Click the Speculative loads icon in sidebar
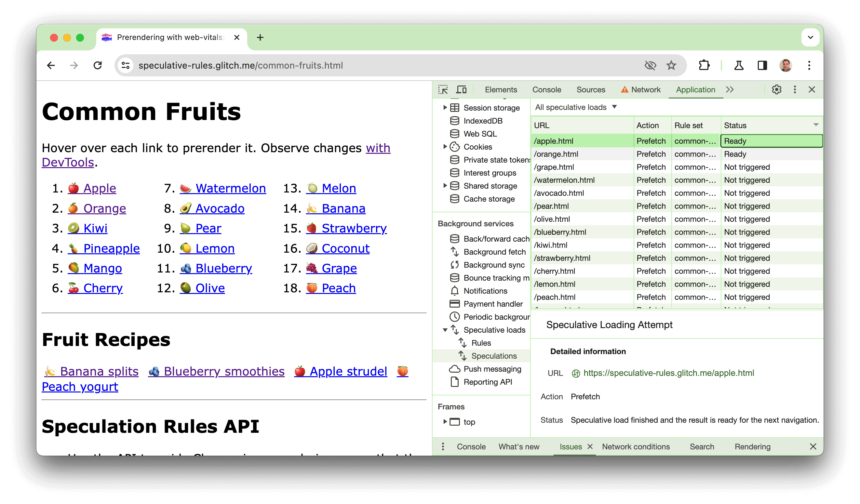 [x=455, y=329]
